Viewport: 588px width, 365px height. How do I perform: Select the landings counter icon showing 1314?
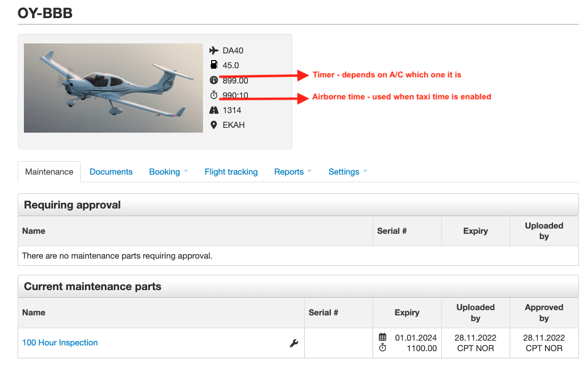[x=214, y=110]
